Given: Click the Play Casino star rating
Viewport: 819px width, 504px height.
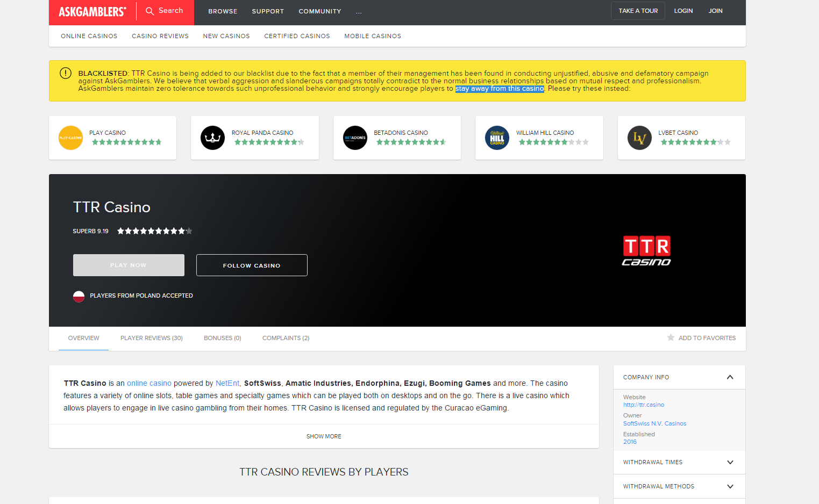Looking at the screenshot, I should pos(126,142).
